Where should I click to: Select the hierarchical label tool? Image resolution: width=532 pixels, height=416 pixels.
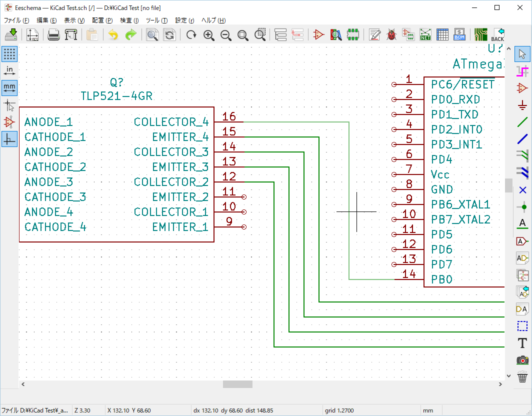pos(522,258)
